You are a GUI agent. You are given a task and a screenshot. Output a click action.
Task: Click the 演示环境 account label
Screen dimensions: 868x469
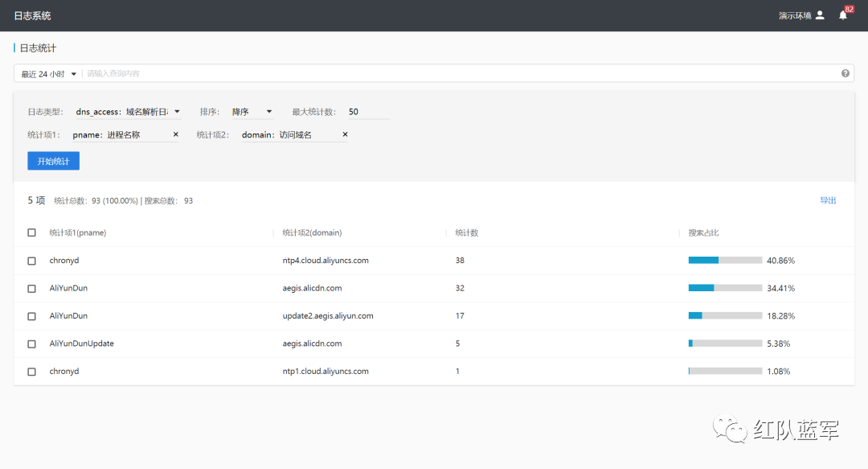[x=795, y=15]
